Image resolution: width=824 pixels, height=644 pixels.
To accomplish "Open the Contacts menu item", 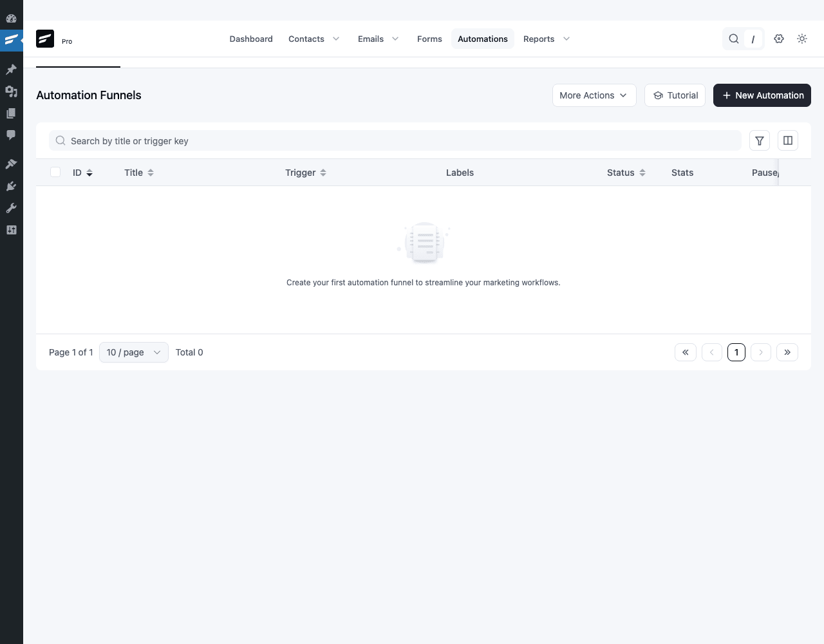I will click(306, 39).
